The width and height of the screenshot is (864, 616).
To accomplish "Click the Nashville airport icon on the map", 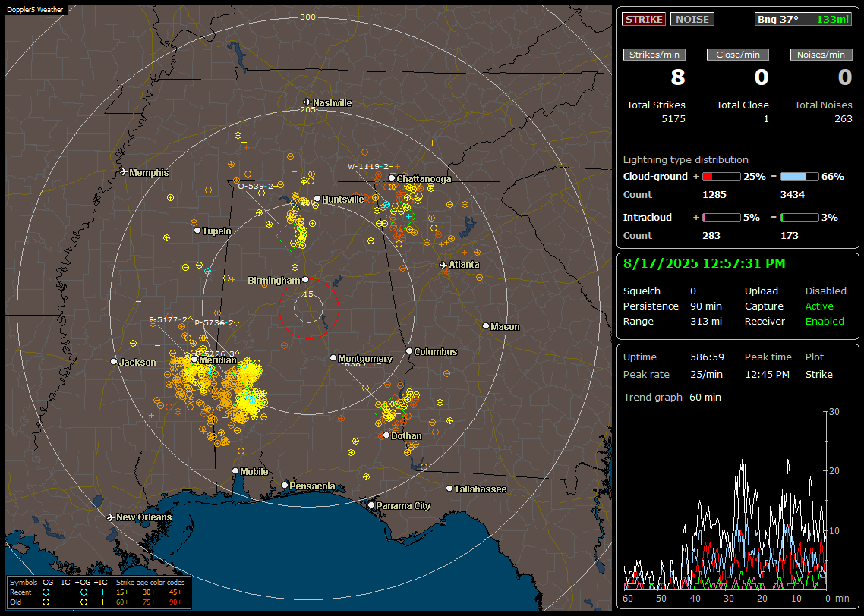I will click(307, 102).
